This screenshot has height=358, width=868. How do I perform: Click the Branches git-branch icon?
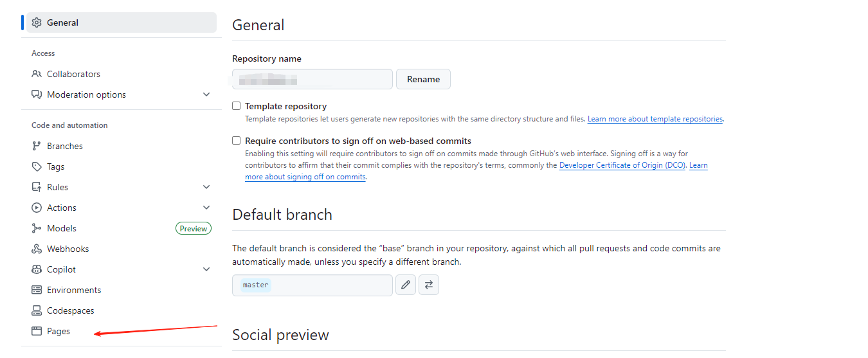click(37, 146)
